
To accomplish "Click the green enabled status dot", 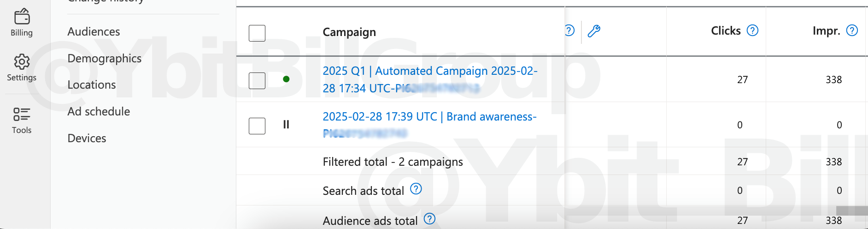I will click(286, 79).
